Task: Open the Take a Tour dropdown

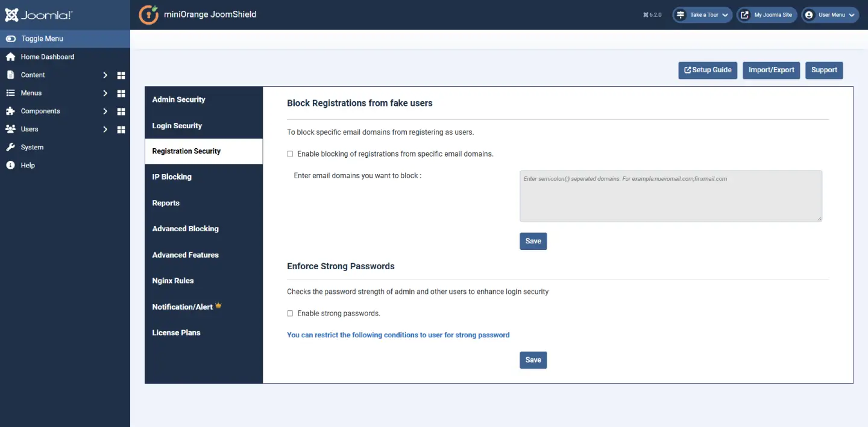Action: [703, 15]
